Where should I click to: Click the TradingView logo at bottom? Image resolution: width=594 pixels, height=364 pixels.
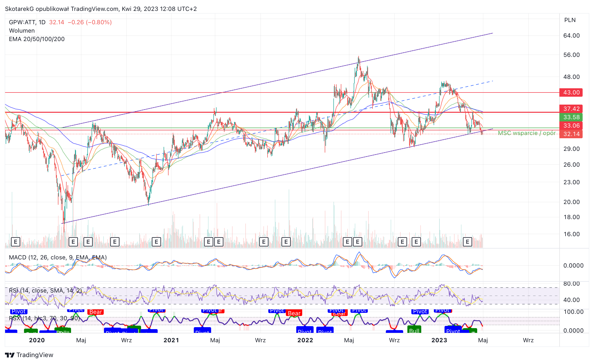[29, 355]
